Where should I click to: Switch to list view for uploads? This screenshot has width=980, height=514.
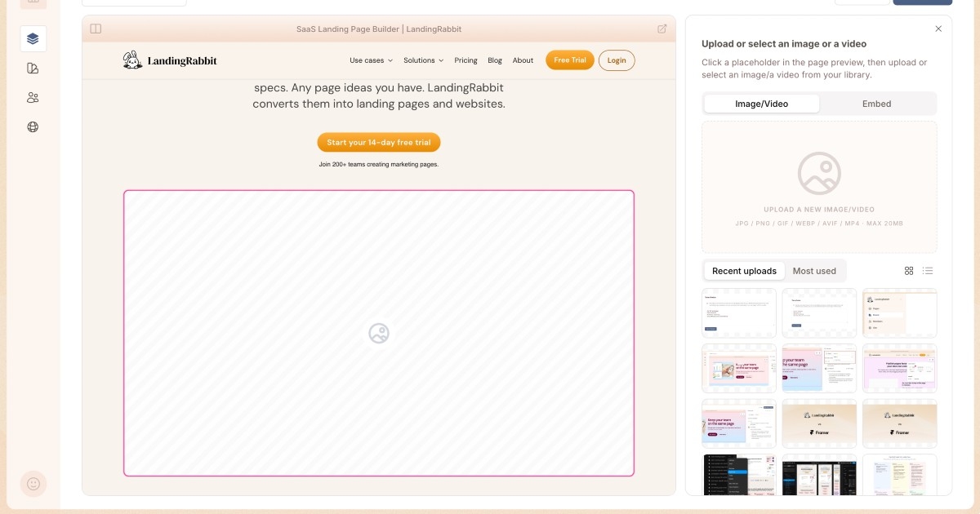tap(928, 271)
